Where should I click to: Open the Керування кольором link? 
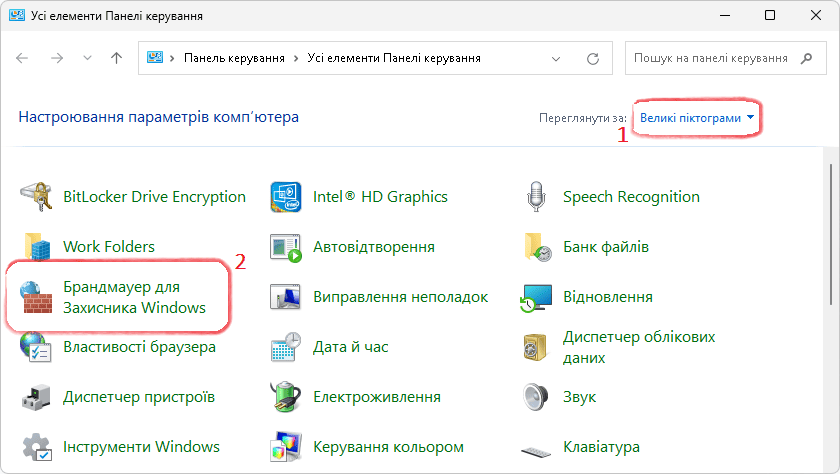(x=388, y=447)
